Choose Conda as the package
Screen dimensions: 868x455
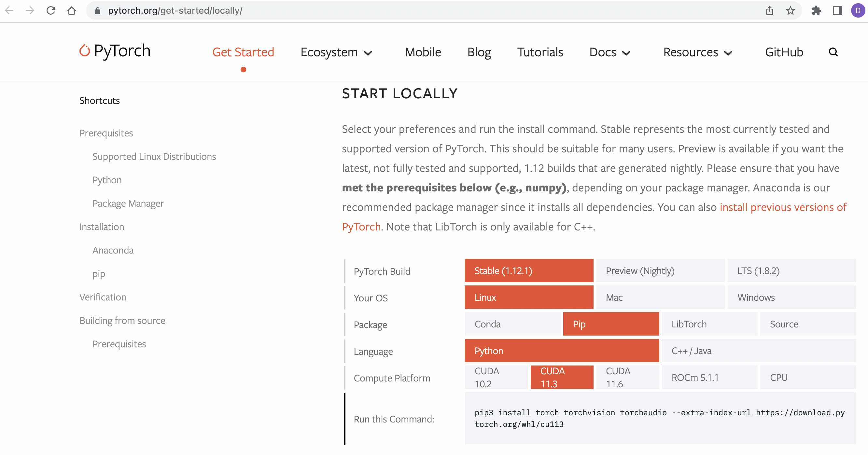pos(512,324)
